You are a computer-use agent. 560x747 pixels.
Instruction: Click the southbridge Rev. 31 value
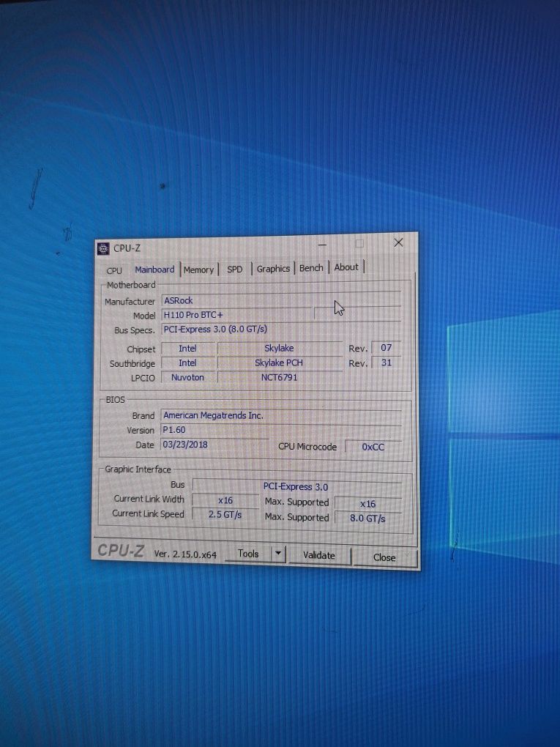[387, 363]
